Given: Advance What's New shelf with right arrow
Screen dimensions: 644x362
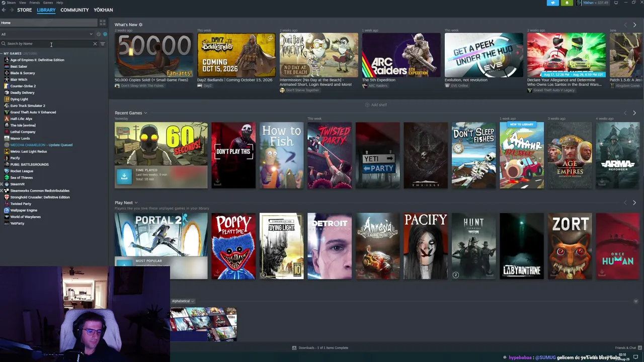Looking at the screenshot, I should pos(634,25).
